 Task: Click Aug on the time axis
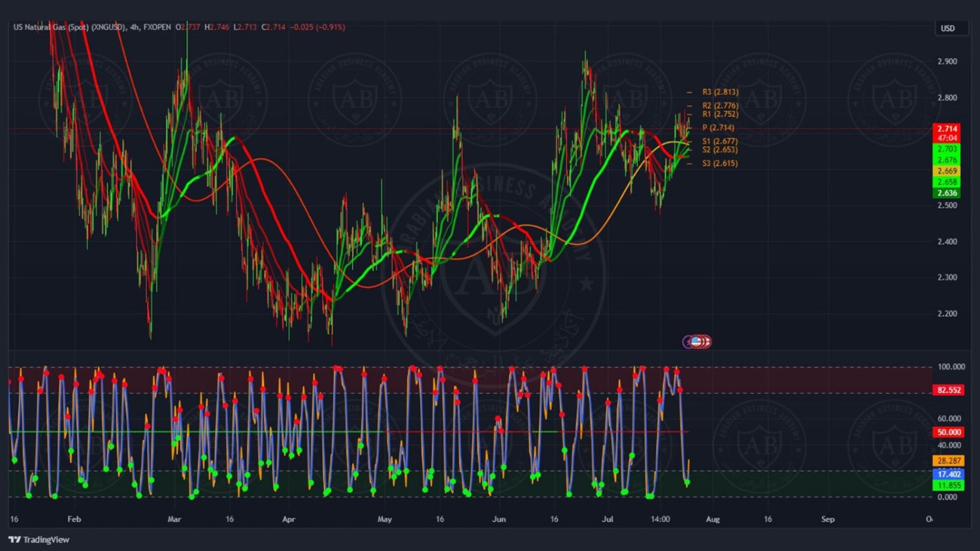pos(713,520)
